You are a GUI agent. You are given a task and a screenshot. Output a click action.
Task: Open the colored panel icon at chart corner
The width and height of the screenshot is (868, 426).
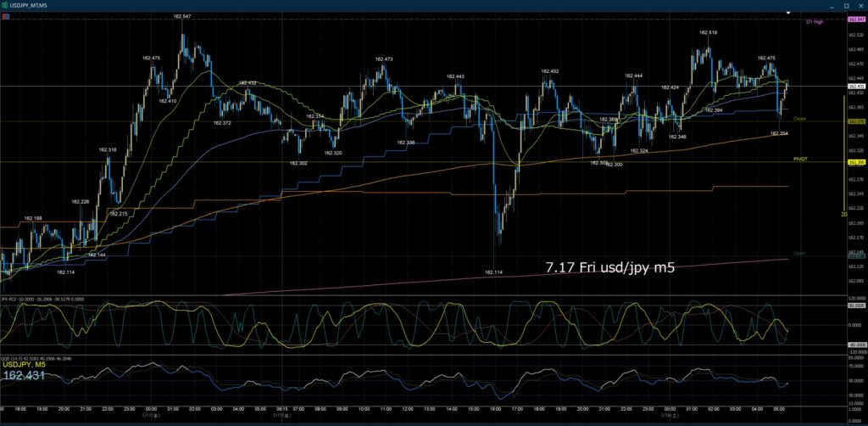(x=5, y=16)
